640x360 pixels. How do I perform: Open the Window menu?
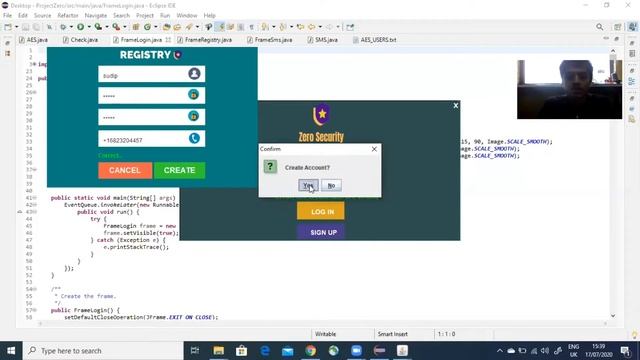click(187, 16)
